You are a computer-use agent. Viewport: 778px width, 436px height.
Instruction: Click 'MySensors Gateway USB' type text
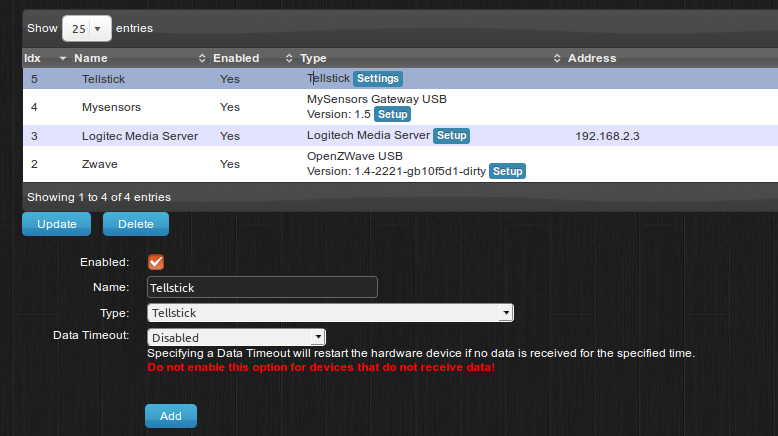pos(377,99)
